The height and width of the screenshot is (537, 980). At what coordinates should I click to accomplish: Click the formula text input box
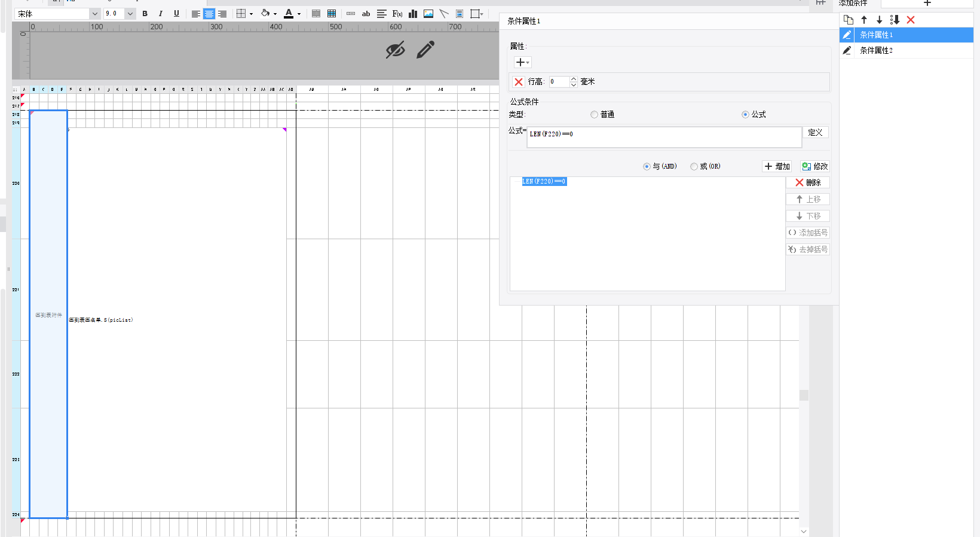(x=664, y=137)
